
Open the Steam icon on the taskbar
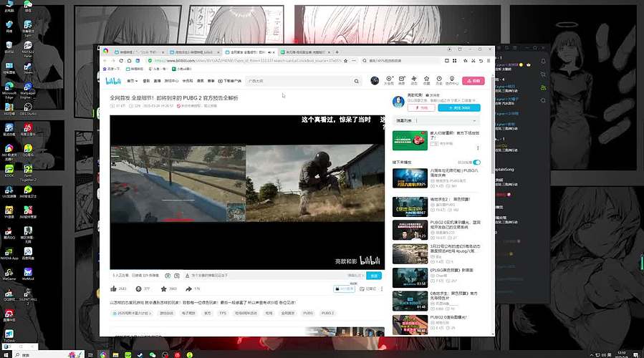coord(140,354)
